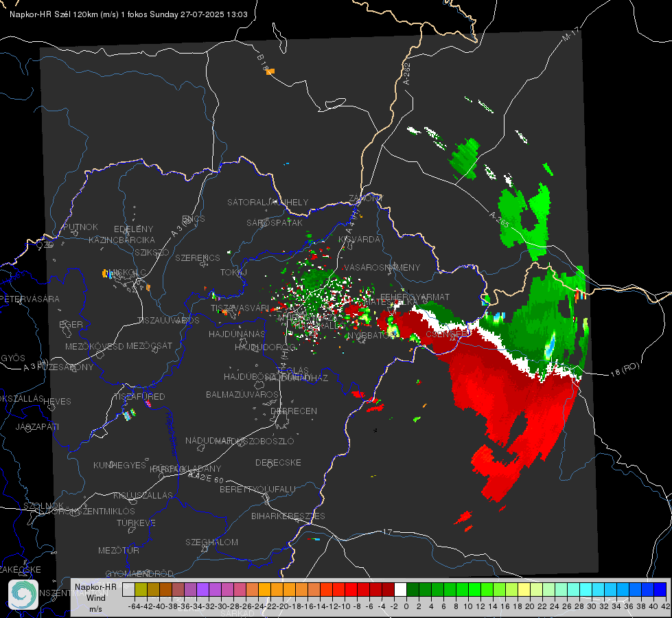Click the BALMAZÚJVÁROS label
672x618 pixels.
tap(242, 394)
